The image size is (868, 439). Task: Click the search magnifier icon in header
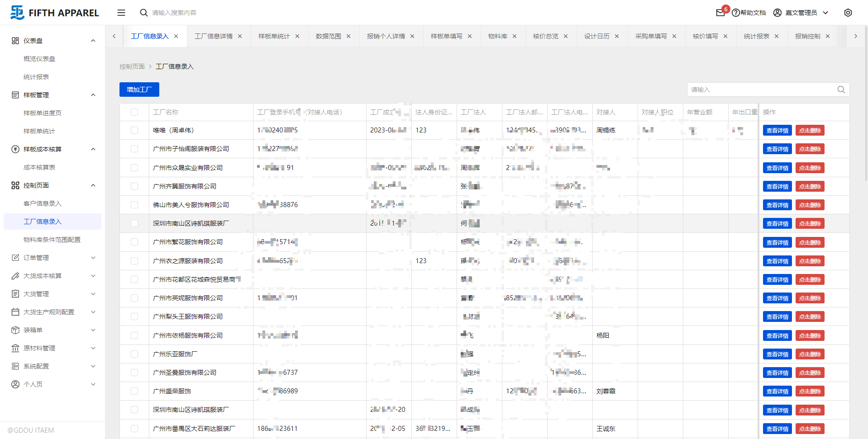143,13
